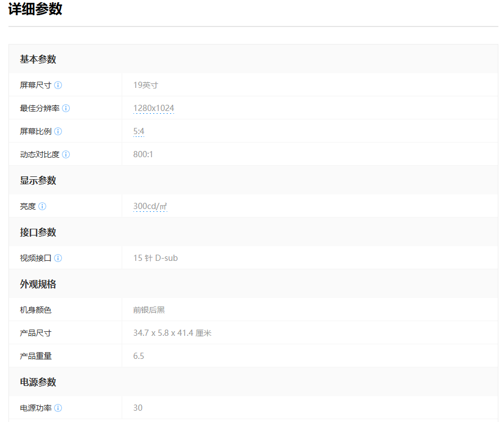
Task: Click the 外观规格 section header
Action: coord(37,283)
